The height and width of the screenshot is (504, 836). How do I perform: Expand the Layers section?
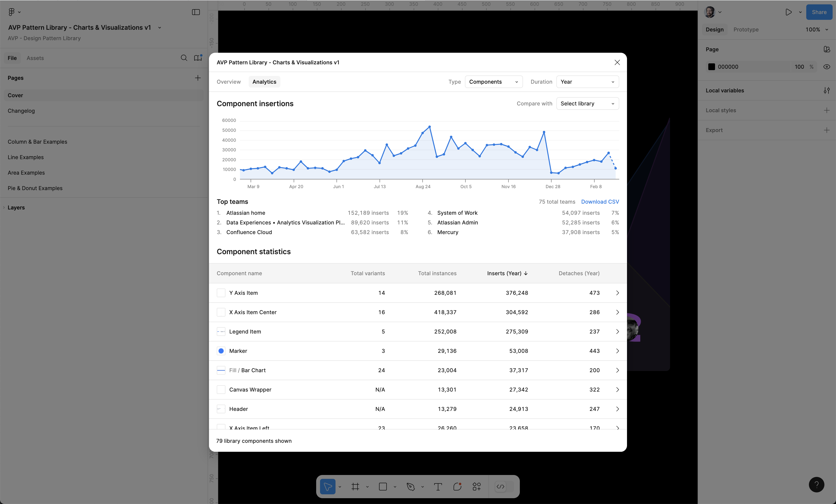pos(16,208)
